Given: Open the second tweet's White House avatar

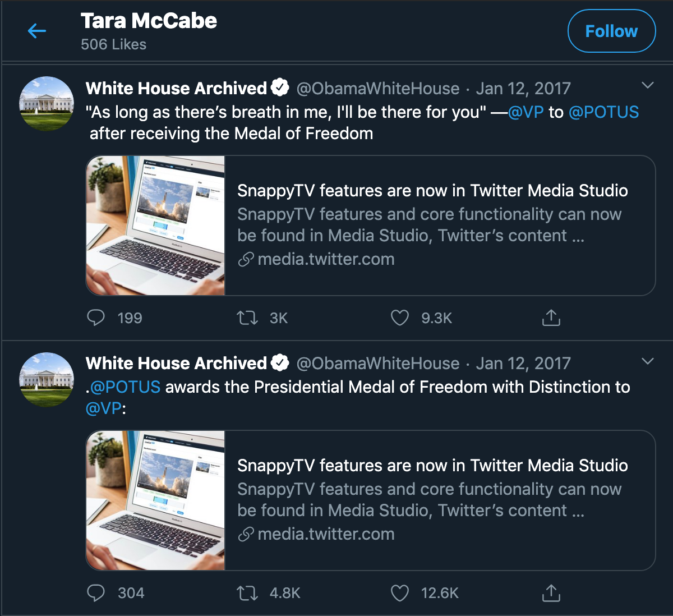Looking at the screenshot, I should 47,379.
